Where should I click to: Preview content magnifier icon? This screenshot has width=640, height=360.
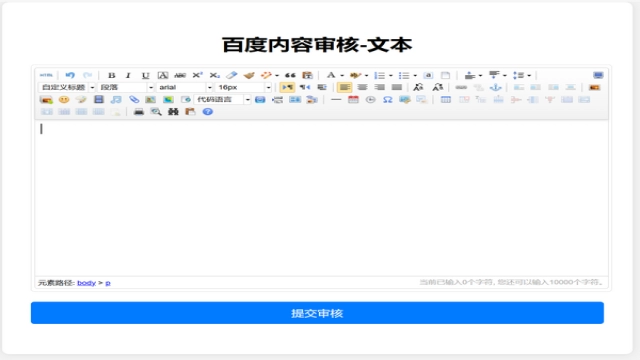tap(156, 112)
